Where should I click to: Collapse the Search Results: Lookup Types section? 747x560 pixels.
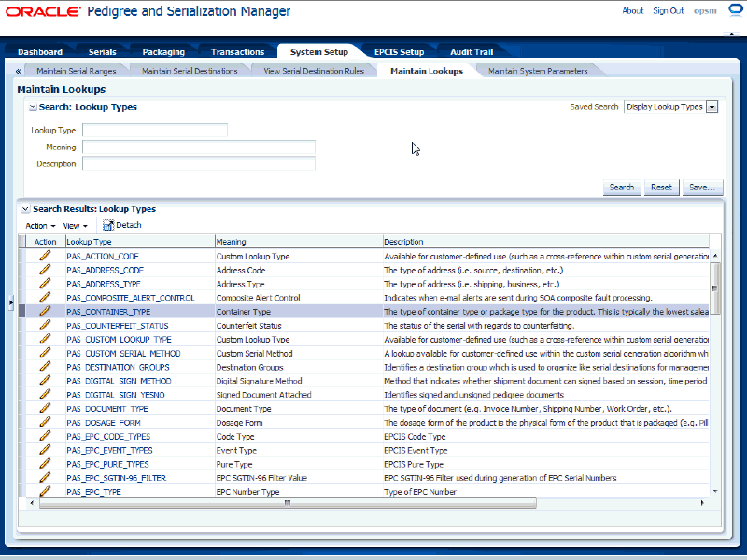(x=26, y=209)
